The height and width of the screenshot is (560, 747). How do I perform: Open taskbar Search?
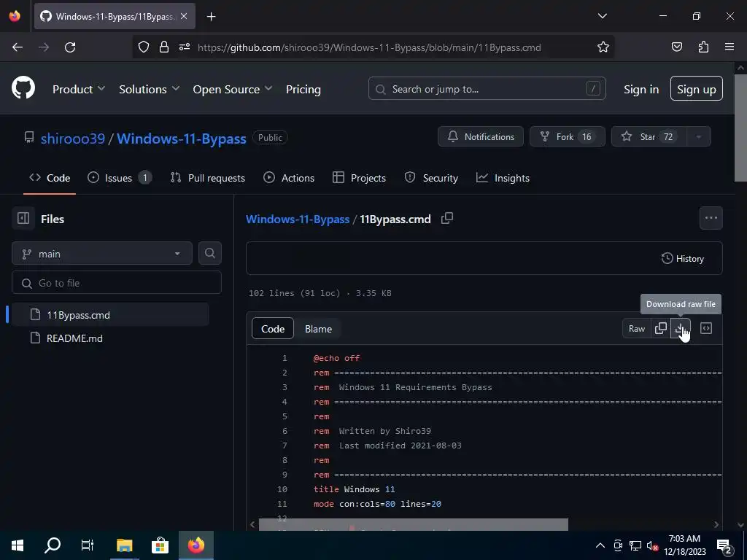click(53, 545)
